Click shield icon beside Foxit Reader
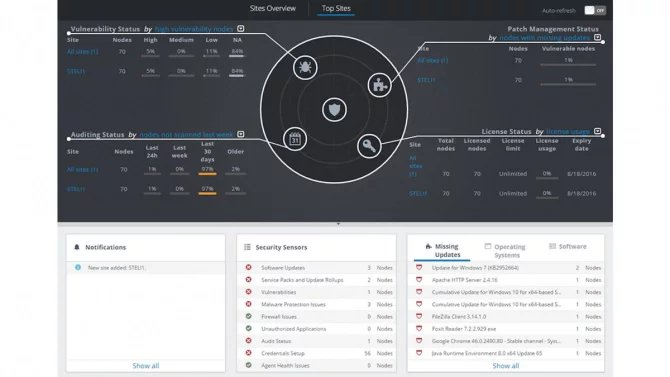The width and height of the screenshot is (670, 377). point(419,329)
